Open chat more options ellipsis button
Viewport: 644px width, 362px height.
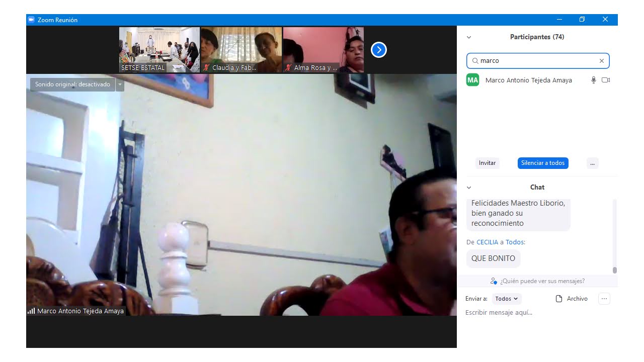pos(604,299)
